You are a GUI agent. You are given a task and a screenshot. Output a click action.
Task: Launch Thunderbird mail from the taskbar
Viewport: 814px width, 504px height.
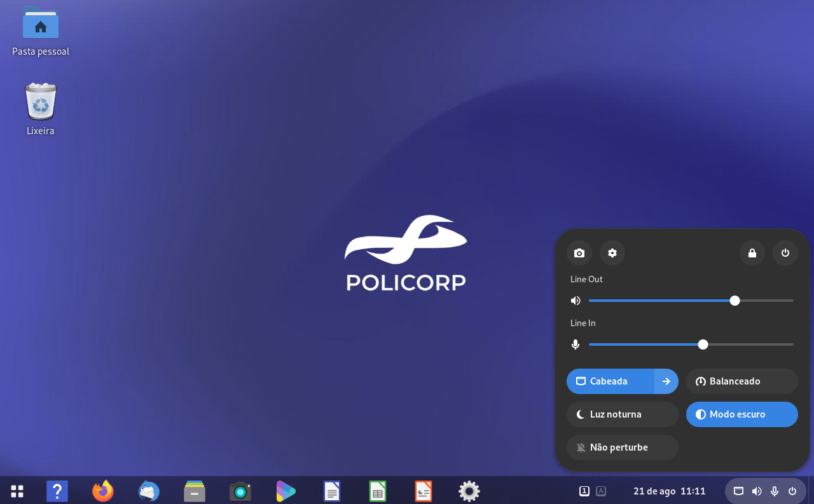pos(149,491)
